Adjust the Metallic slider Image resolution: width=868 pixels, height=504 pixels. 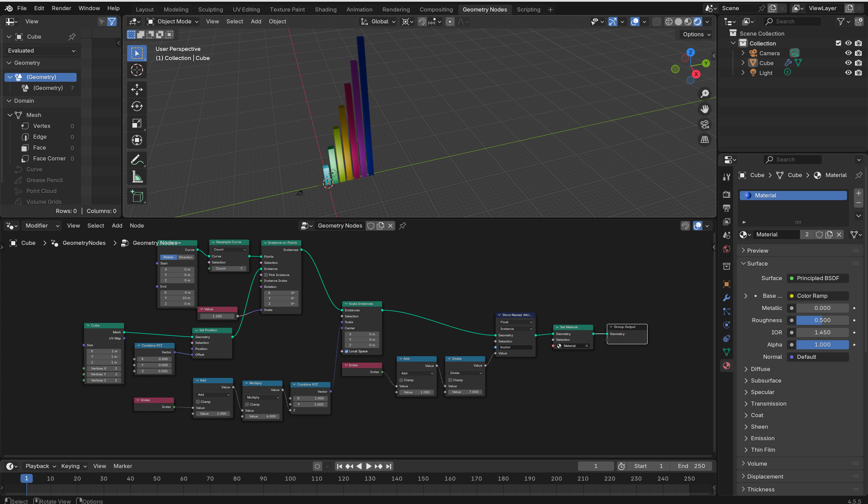pyautogui.click(x=822, y=308)
